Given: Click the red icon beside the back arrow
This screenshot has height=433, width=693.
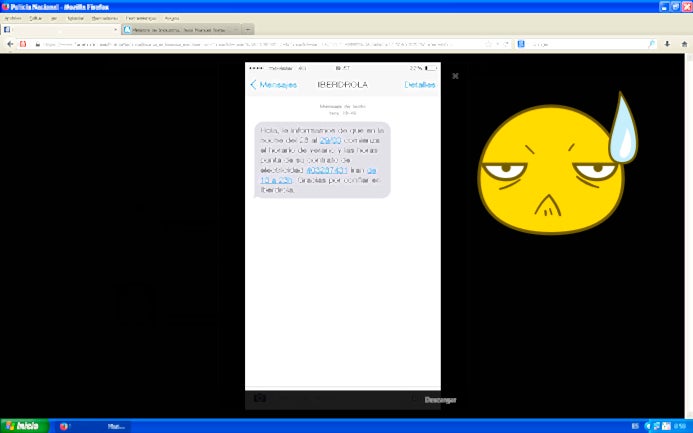Looking at the screenshot, I should [23, 44].
